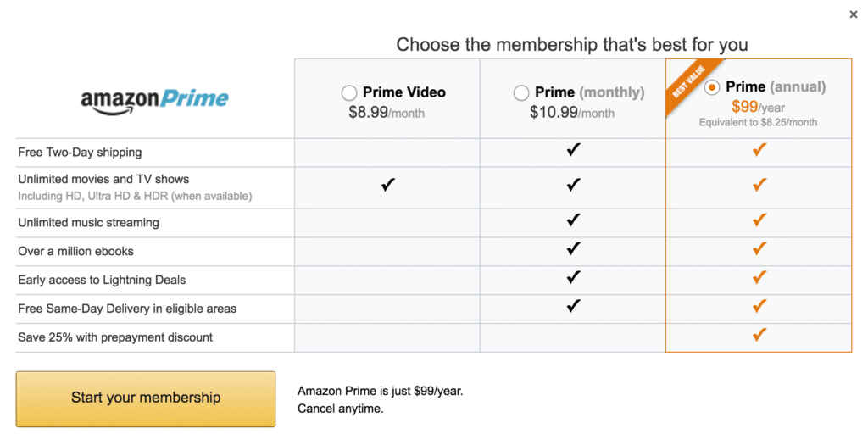Click monthly plan's Free Two-Day shipping checkmark
The image size is (868, 445).
(x=573, y=151)
